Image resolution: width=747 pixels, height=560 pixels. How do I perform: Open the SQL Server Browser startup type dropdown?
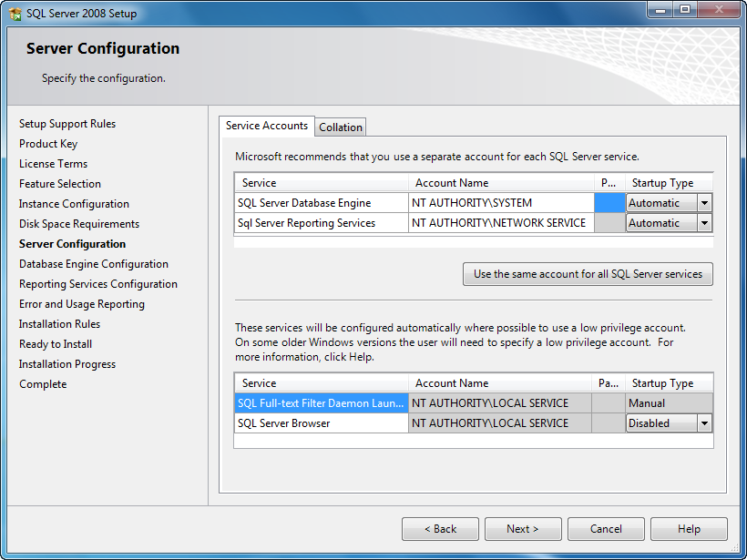coord(702,423)
